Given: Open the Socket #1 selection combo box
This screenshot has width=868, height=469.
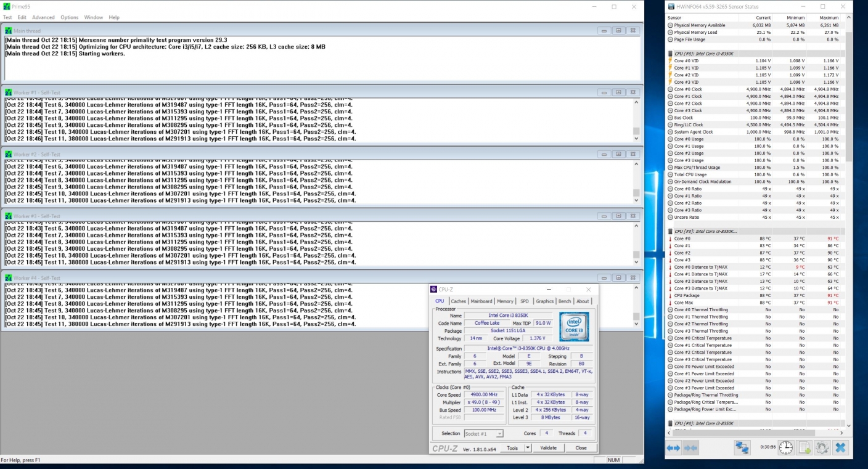Looking at the screenshot, I should click(483, 433).
